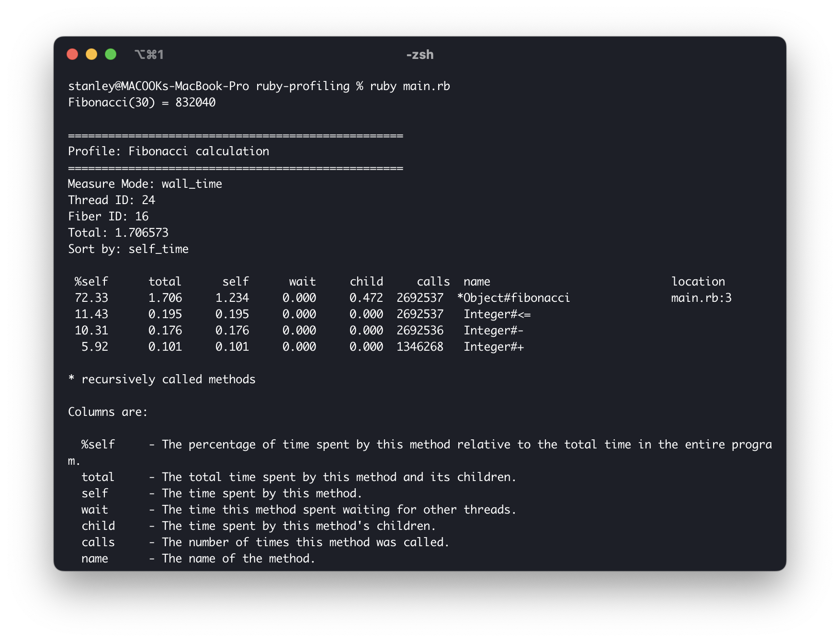Viewport: 840px width, 642px height.
Task: Click the 'ruby main.rb' command text
Action: (410, 86)
